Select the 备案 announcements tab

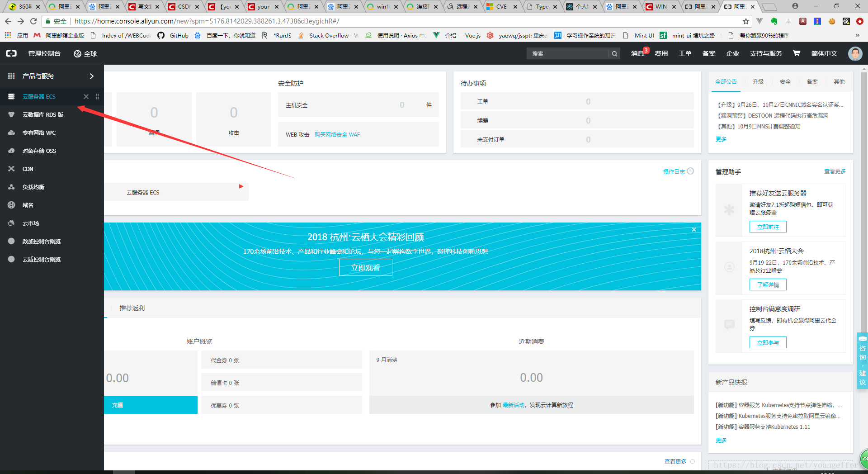pos(812,82)
